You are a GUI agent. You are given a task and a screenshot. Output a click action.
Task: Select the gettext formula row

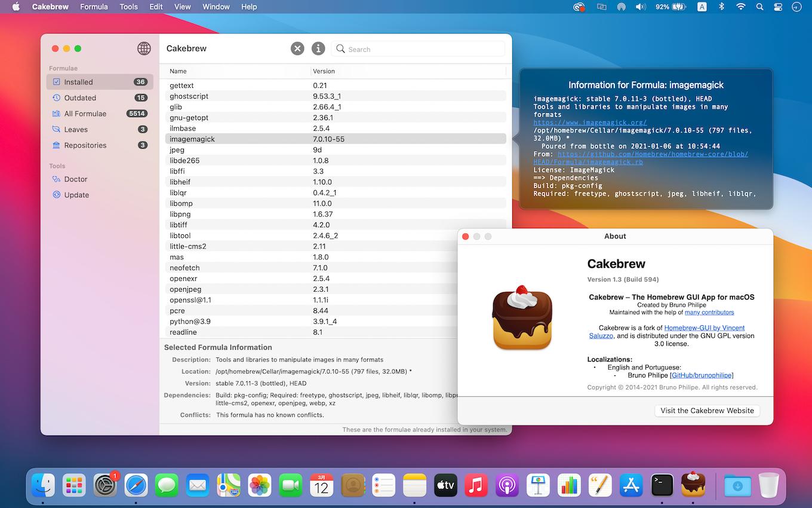click(x=336, y=85)
